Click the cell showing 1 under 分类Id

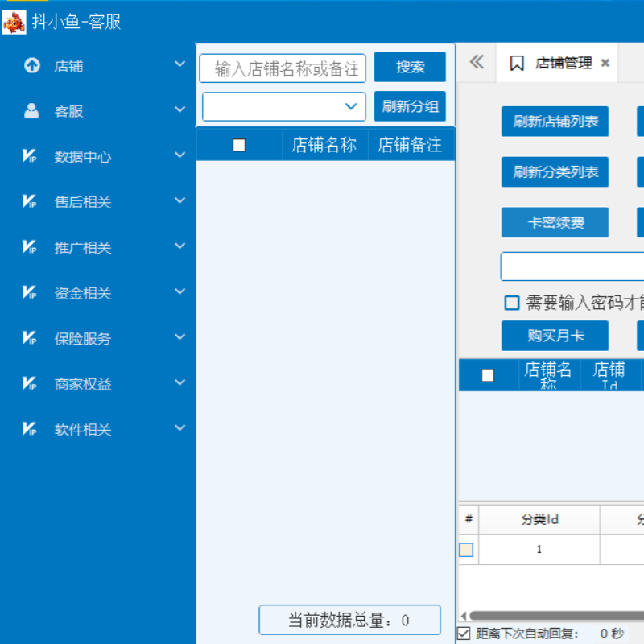click(x=539, y=550)
